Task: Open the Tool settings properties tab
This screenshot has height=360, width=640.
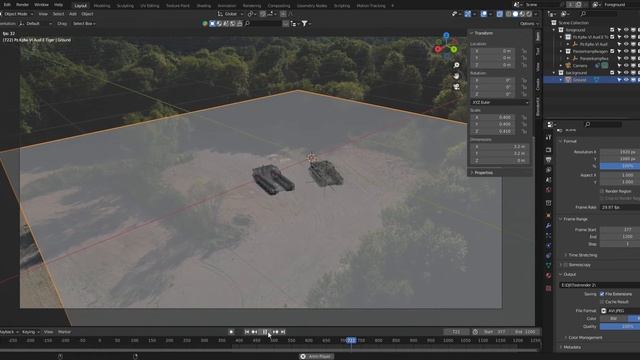Action: click(548, 137)
